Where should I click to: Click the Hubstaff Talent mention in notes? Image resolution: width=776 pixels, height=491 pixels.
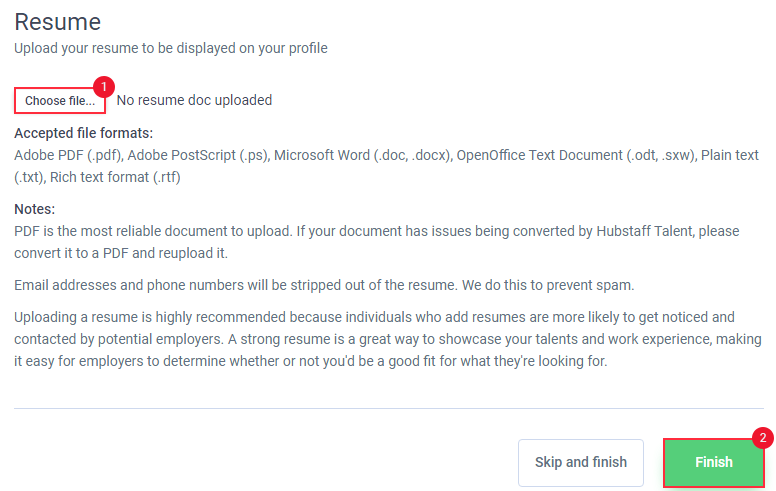point(644,231)
